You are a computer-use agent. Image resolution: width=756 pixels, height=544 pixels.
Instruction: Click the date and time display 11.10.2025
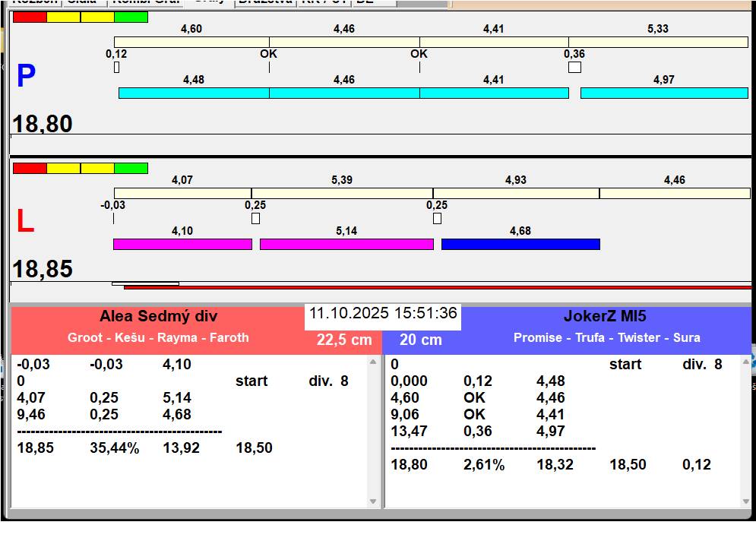383,314
